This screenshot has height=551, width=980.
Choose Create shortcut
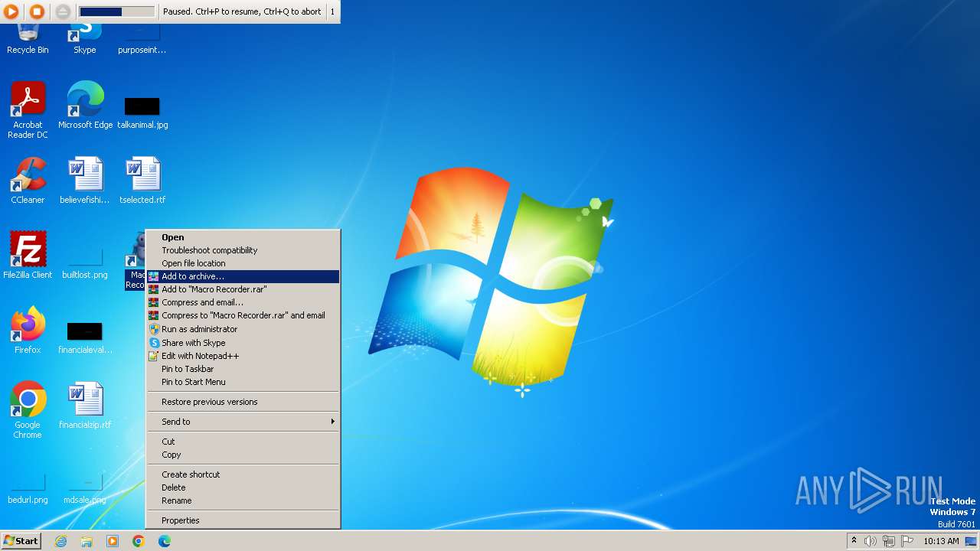pyautogui.click(x=243, y=474)
